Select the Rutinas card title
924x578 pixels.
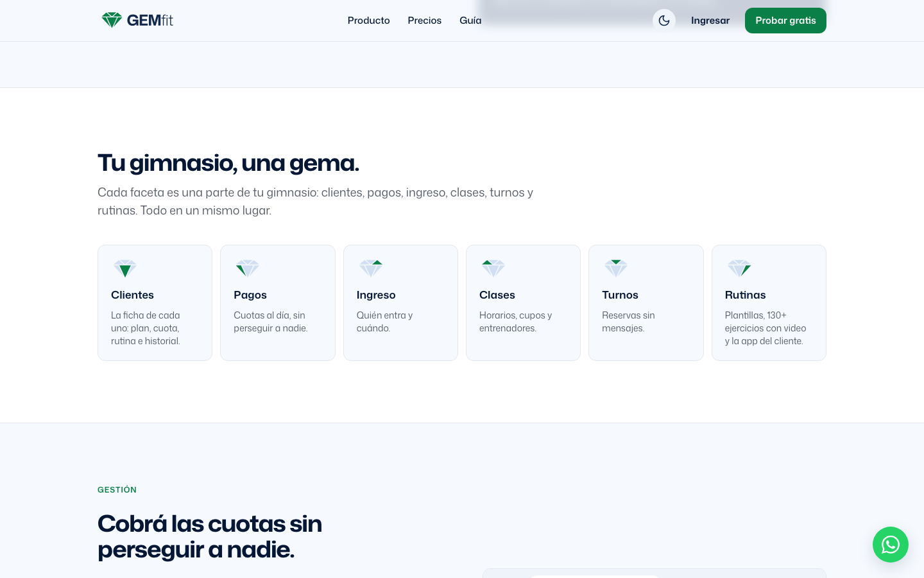pyautogui.click(x=745, y=295)
